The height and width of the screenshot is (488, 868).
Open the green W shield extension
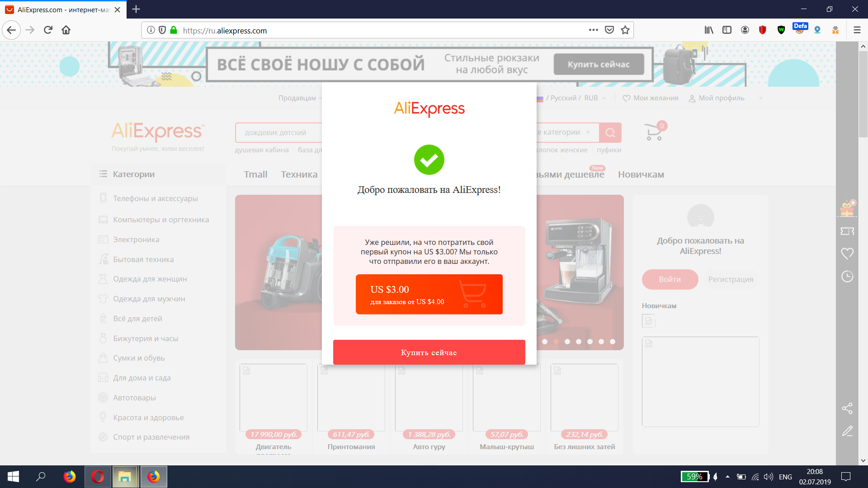[x=781, y=30]
